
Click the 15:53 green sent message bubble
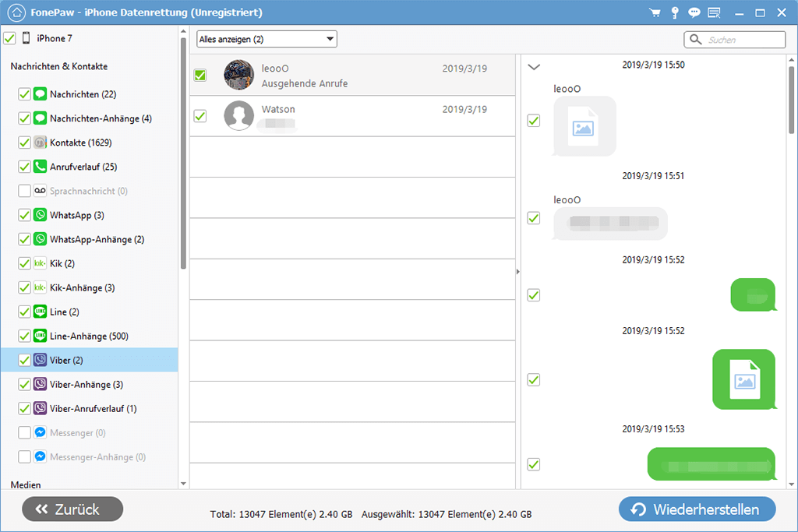click(711, 464)
